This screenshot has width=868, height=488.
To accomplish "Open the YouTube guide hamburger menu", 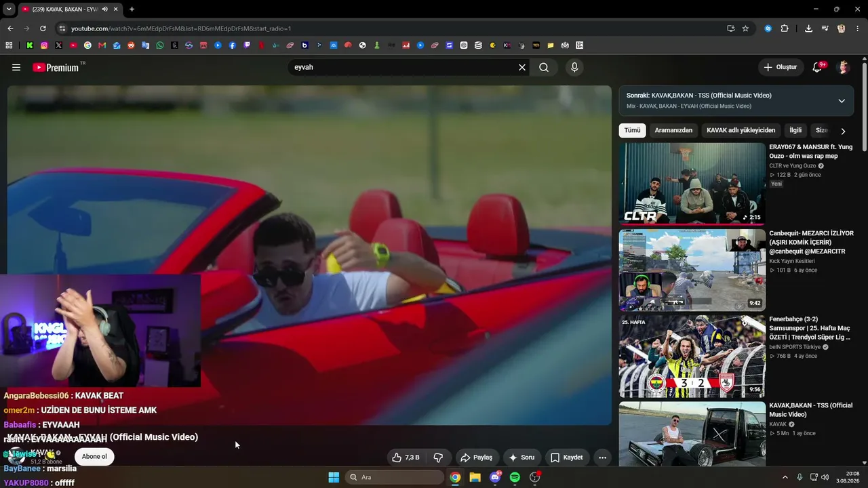I will [16, 67].
